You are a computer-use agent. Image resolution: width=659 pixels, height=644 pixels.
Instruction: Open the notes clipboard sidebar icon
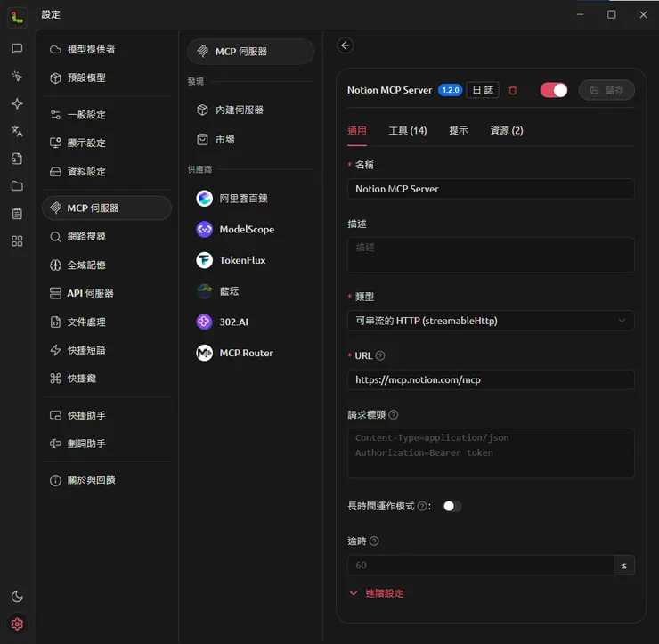[x=17, y=214]
